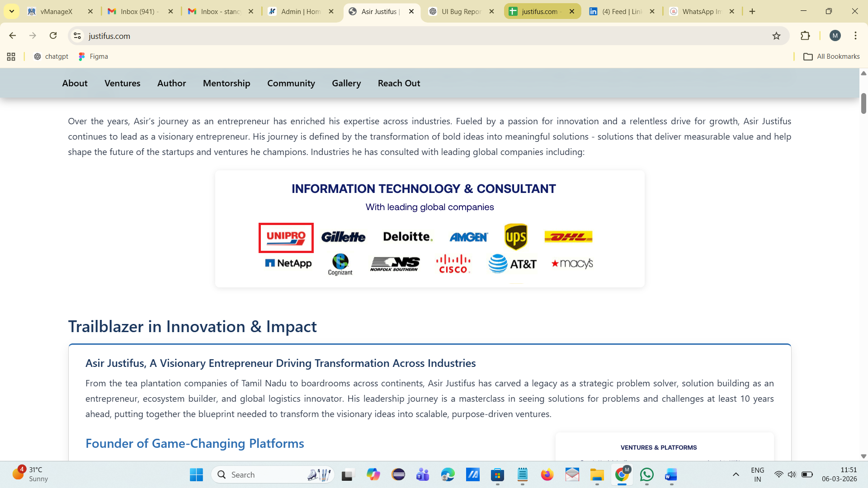Switch to the UI Bug Report tab
The width and height of the screenshot is (868, 488).
461,11
